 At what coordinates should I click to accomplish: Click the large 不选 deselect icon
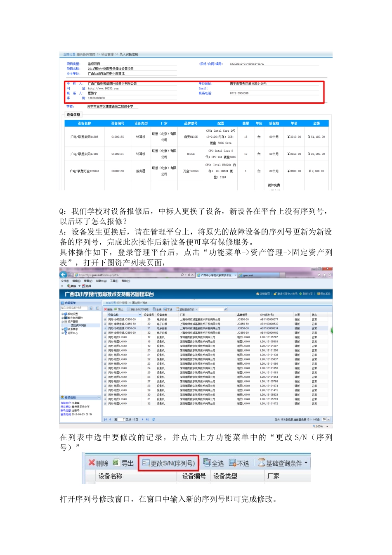coord(233,463)
